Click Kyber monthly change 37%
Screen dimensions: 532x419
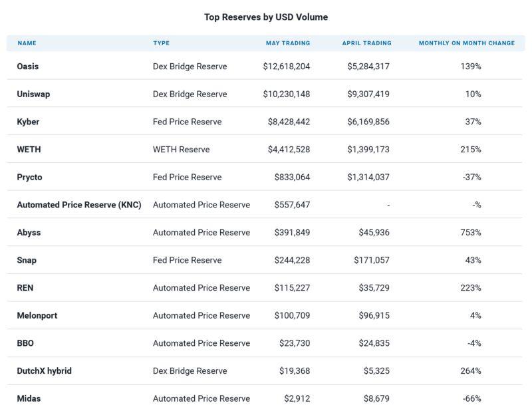(x=473, y=122)
